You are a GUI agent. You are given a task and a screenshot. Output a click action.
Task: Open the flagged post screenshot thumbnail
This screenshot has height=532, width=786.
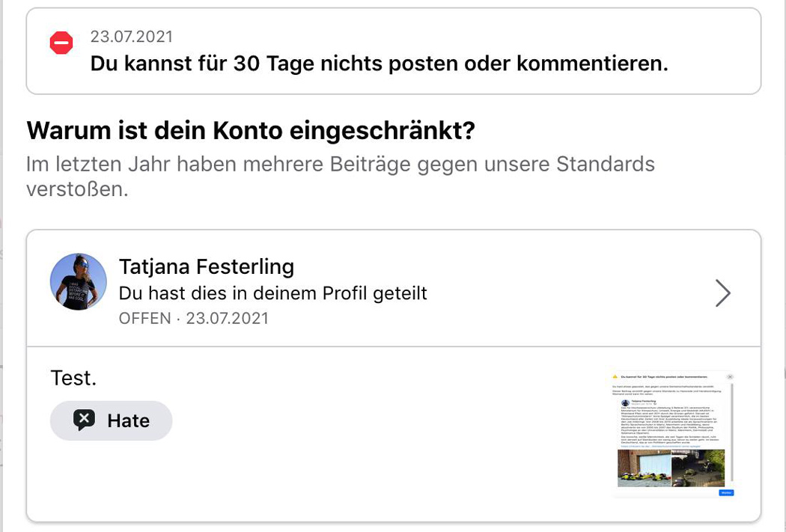click(x=671, y=435)
